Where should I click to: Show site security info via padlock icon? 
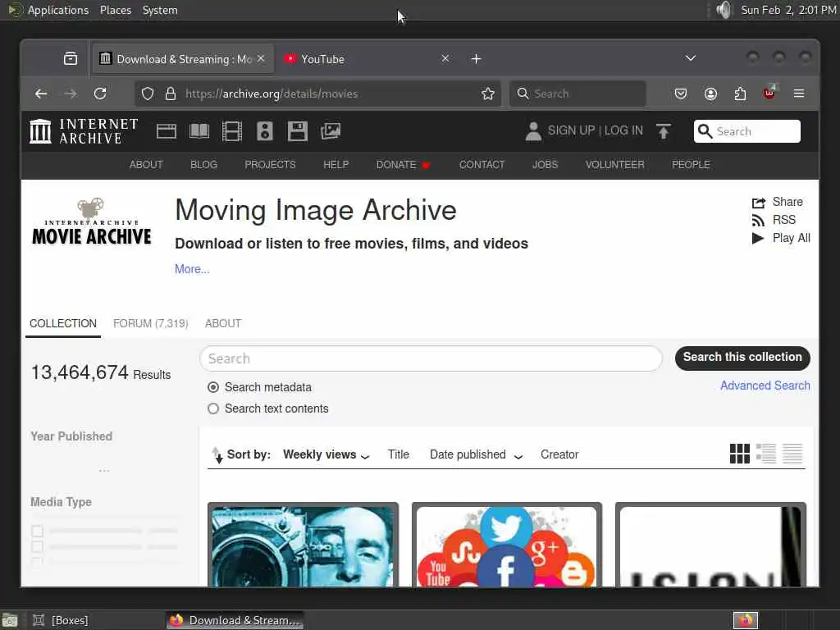tap(171, 94)
